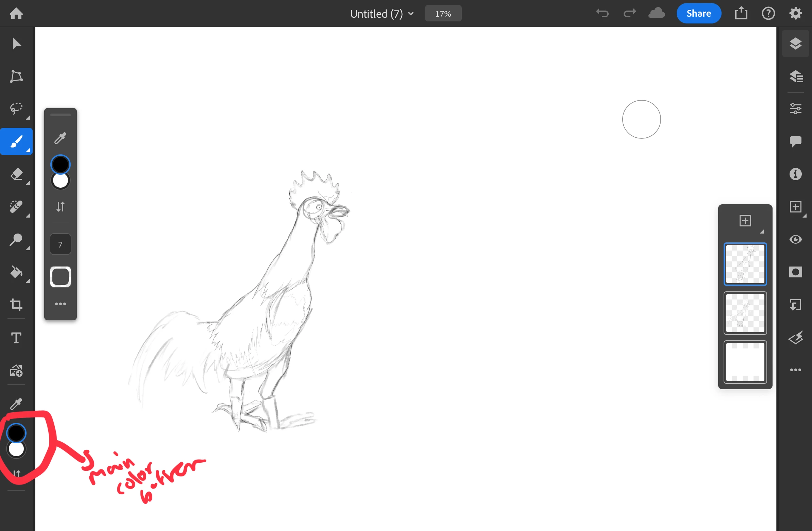Screen dimensions: 812x531
Task: Swap foreground and background colors in panel
Action: click(61, 207)
